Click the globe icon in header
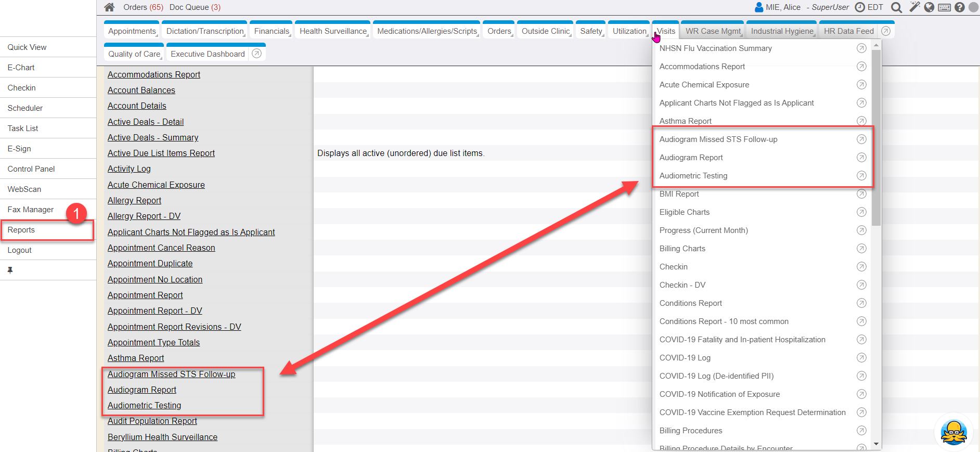 point(929,7)
